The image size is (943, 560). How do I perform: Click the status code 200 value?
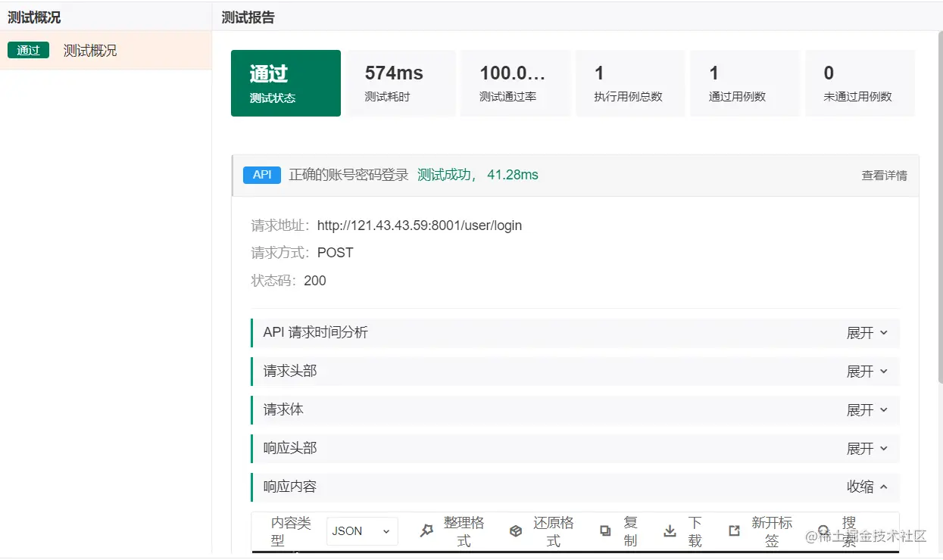pyautogui.click(x=315, y=281)
